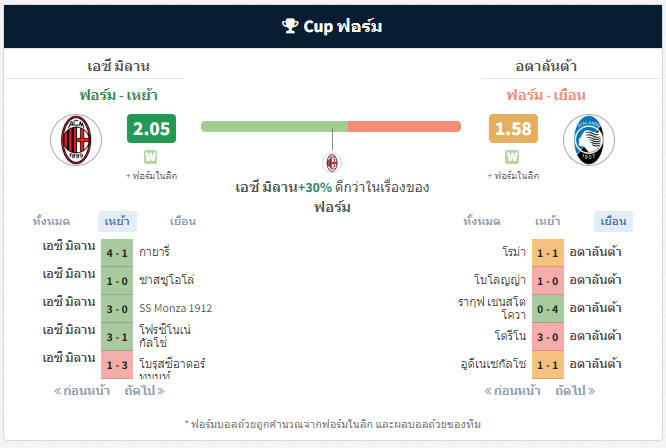Click the trophy icon in the Cup header
This screenshot has width=666, height=448.
pos(290,25)
